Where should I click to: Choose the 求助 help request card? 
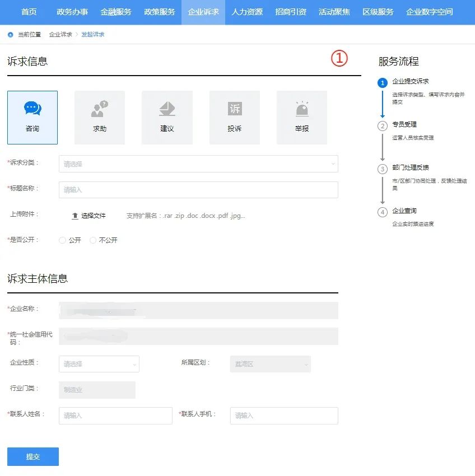(100, 118)
